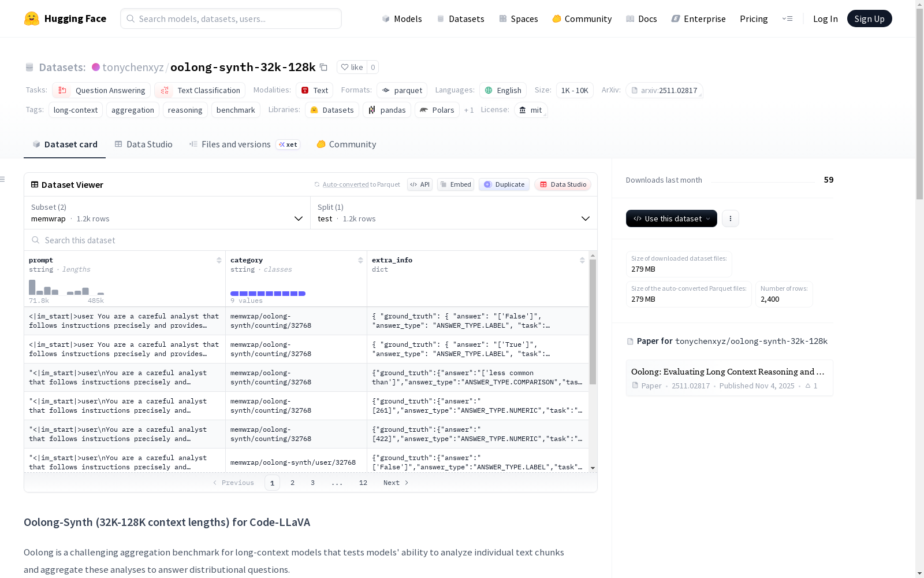Screen dimensions: 924x578
Task: Open the Oolong paper card link
Action: [x=729, y=378]
